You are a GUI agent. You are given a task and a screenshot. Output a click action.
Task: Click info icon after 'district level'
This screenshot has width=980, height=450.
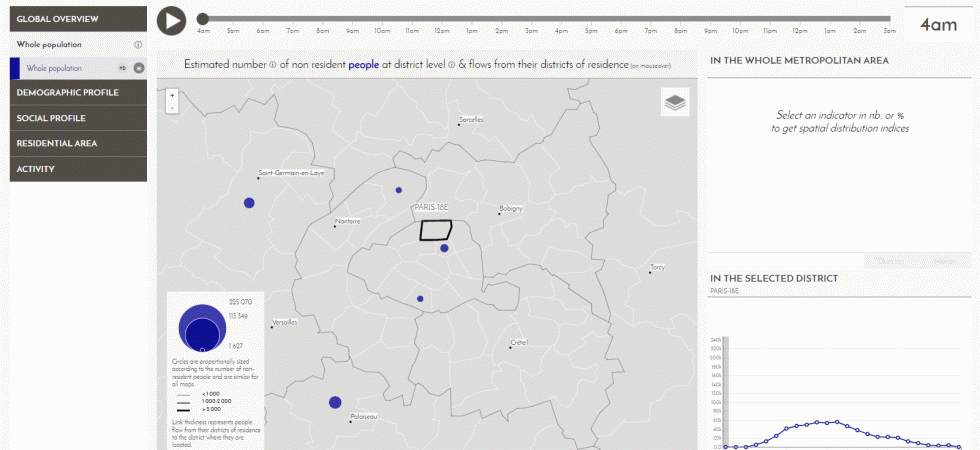pyautogui.click(x=451, y=65)
